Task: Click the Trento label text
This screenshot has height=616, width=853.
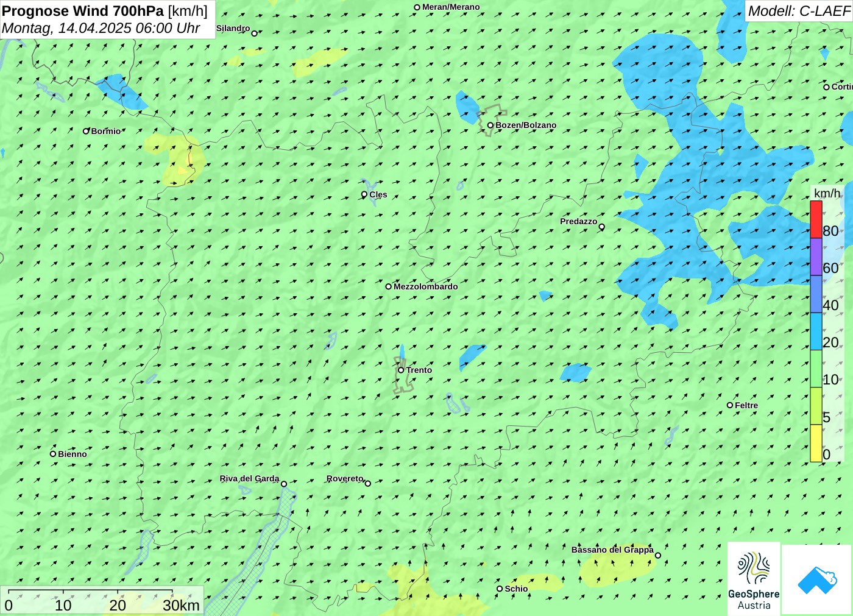Action: pos(419,370)
